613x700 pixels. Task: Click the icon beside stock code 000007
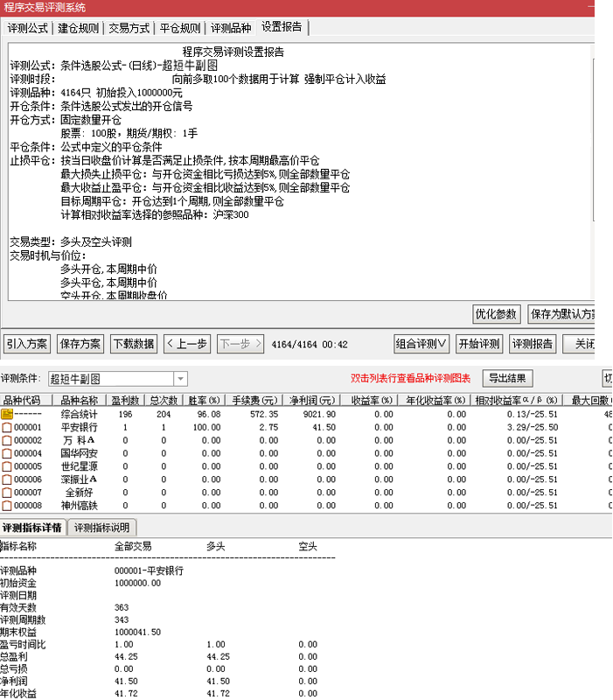click(7, 493)
